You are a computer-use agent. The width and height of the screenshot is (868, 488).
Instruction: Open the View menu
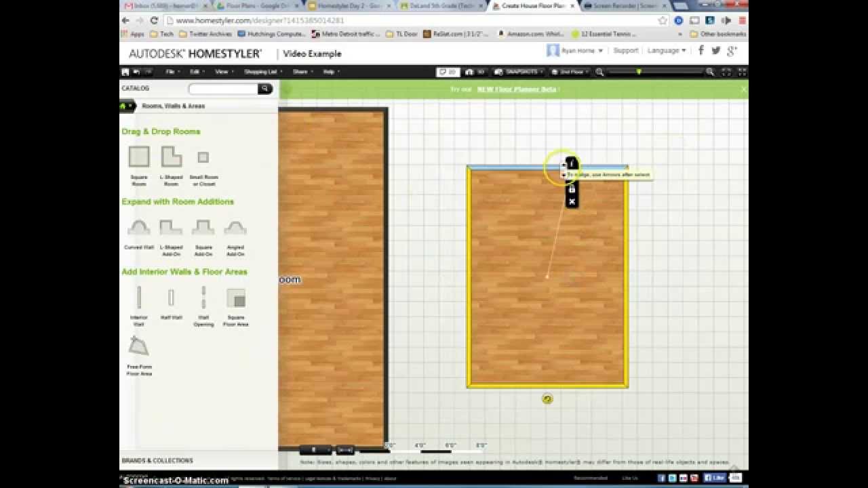coord(223,72)
